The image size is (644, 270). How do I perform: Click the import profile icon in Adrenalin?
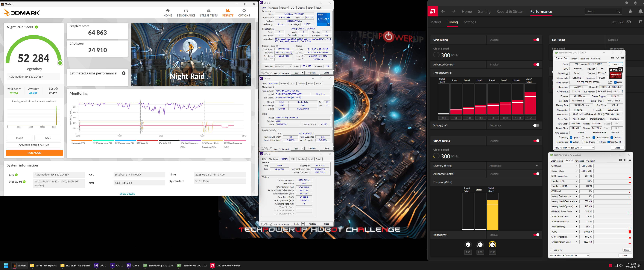[641, 22]
